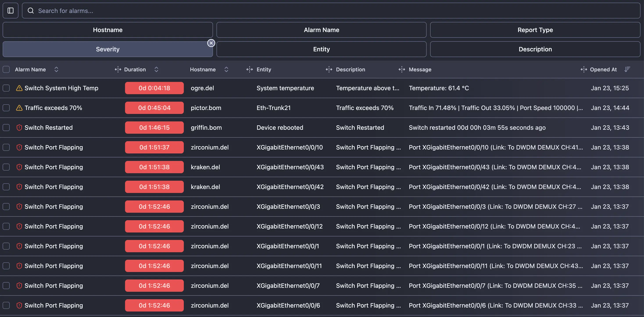Check the checkbox on the Traffic exceeds 70% row

point(6,108)
